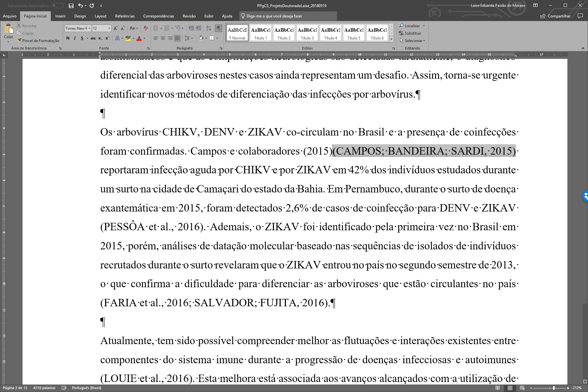Toggle bold (N) formatting

(68, 38)
